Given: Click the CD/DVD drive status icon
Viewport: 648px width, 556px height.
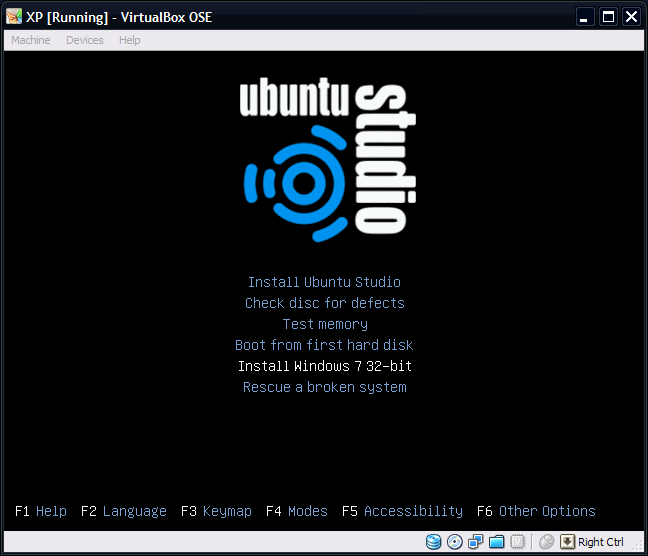Looking at the screenshot, I should [x=455, y=542].
